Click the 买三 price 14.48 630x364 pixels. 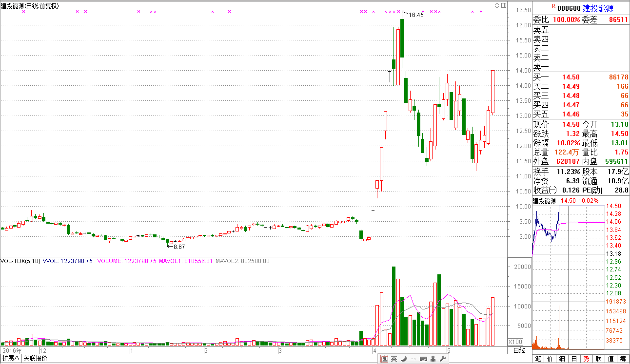[x=571, y=96]
